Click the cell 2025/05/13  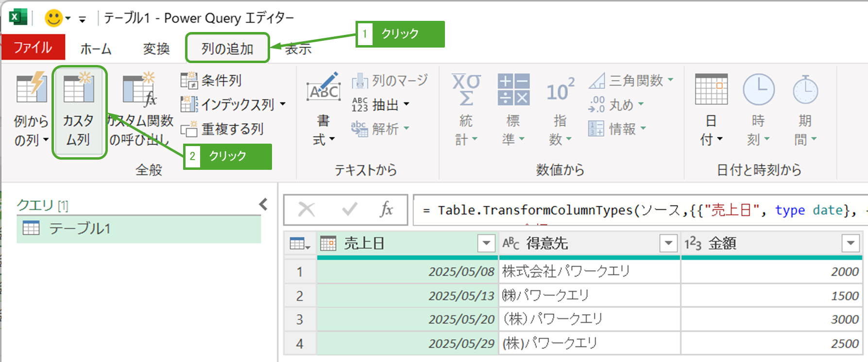[408, 296]
